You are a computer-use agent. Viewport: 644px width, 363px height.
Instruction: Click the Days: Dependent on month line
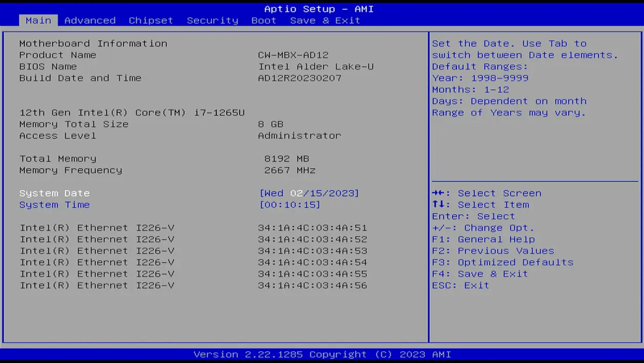509,101
